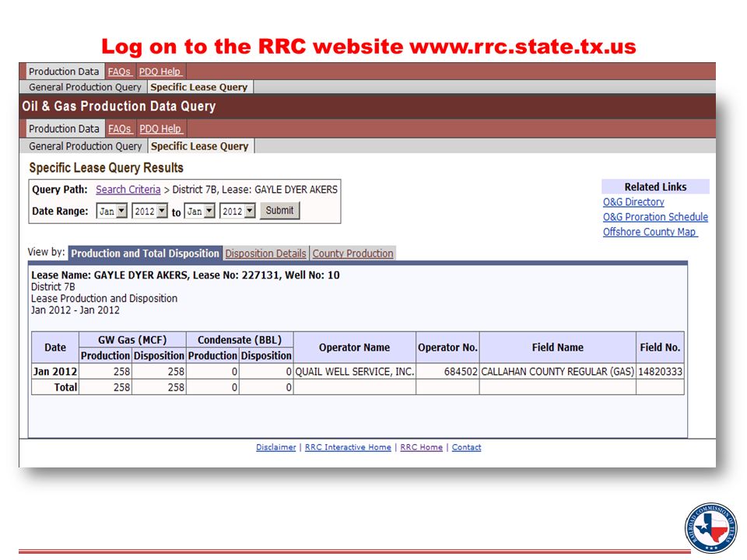
Task: Open the top PDQ Help link
Action: [x=160, y=72]
